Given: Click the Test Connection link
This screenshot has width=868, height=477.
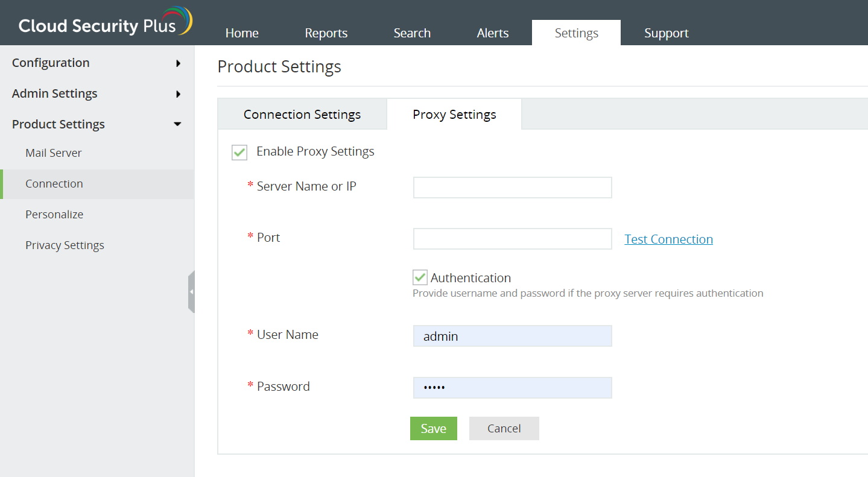Looking at the screenshot, I should coord(668,239).
